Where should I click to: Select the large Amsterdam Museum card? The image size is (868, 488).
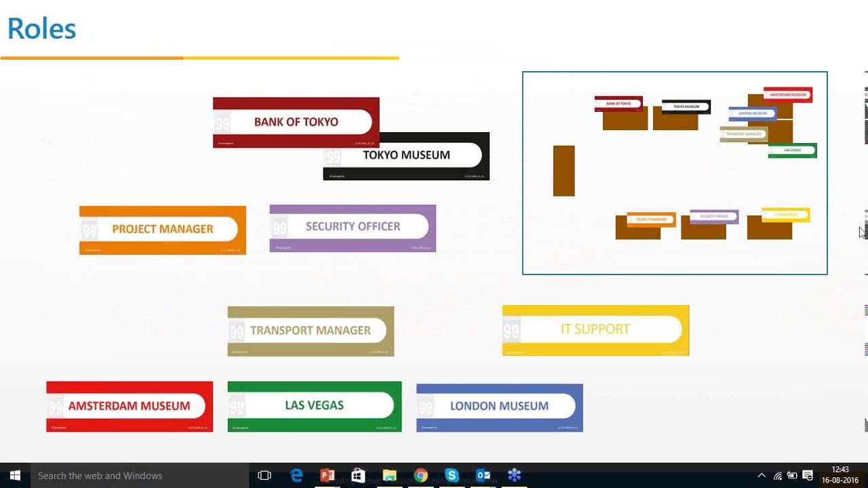[130, 407]
